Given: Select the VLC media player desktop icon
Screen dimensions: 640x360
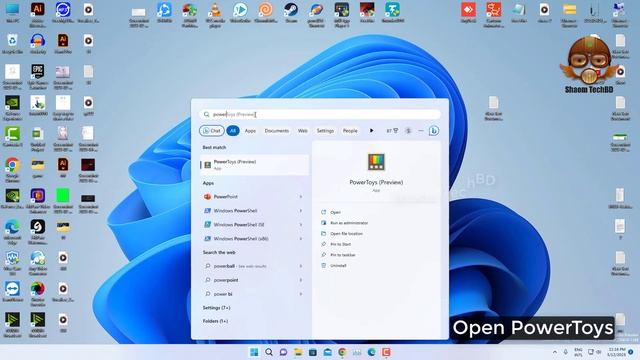Looking at the screenshot, I should 215,15.
